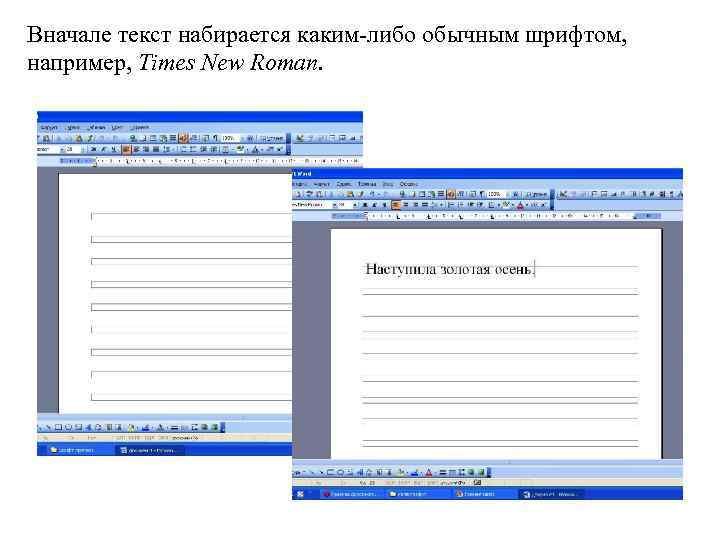Screen dimensions: 720x540
Task: Select Rectangle tool in front window drawing toolbar
Action: coord(331,472)
